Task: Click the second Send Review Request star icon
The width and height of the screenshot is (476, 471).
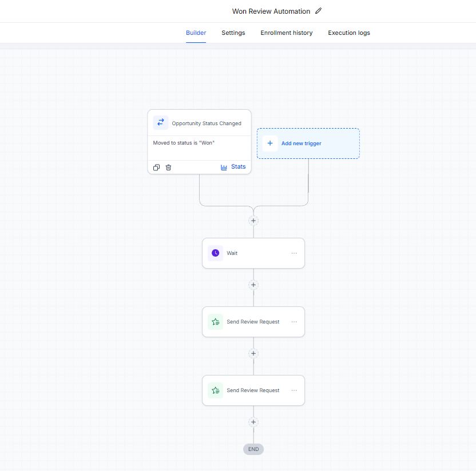Action: pyautogui.click(x=215, y=390)
